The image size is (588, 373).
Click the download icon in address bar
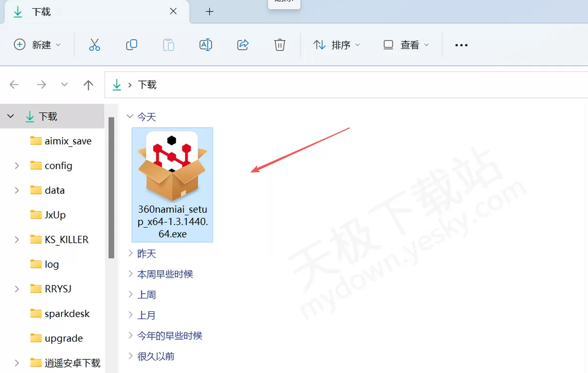(x=117, y=85)
